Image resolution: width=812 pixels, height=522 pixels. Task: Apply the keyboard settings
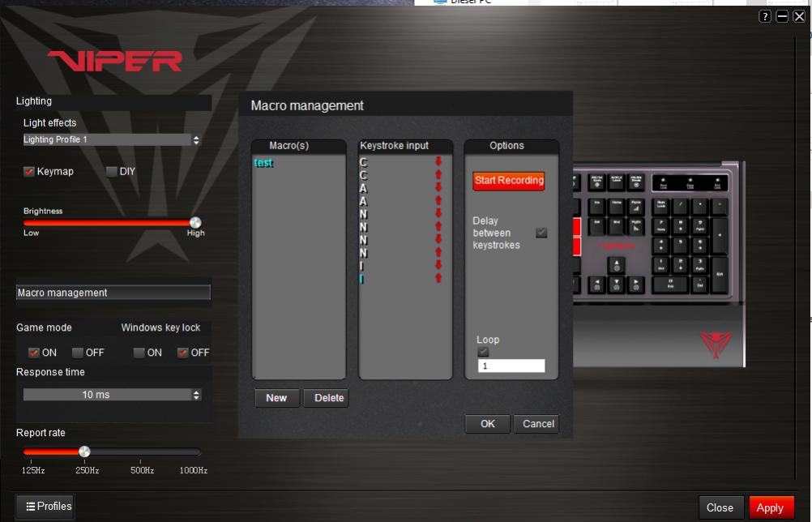click(771, 508)
